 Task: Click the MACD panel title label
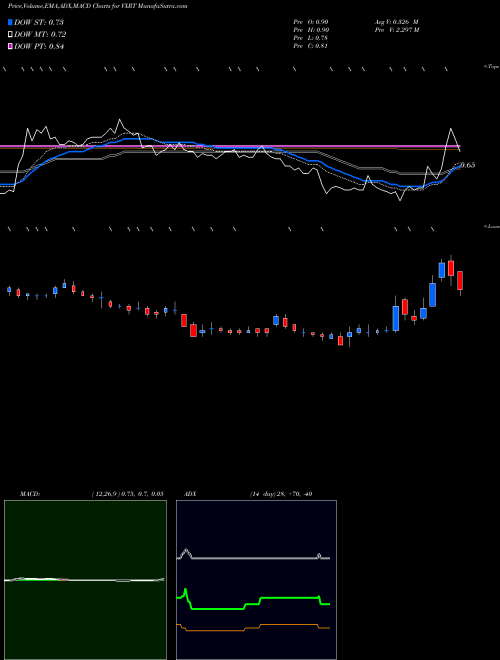[30, 494]
